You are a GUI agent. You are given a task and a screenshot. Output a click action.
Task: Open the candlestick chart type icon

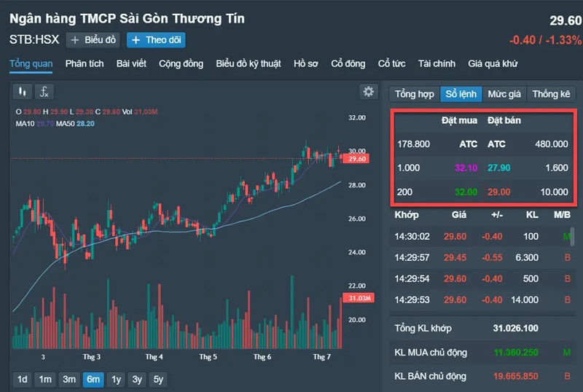(23, 92)
